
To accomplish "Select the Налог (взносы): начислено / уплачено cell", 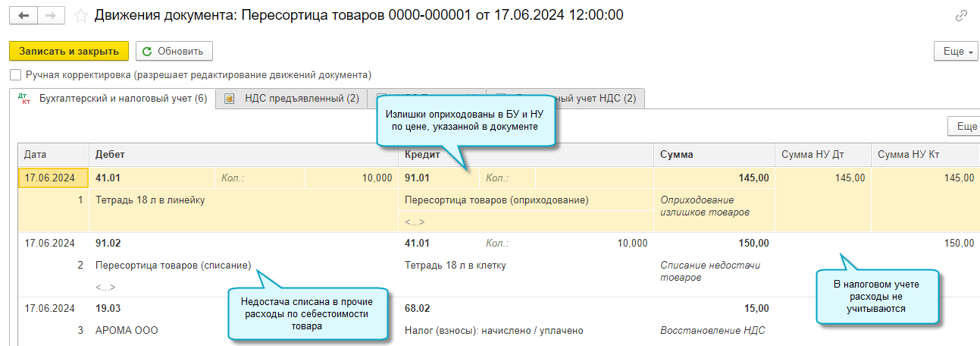I will [x=493, y=331].
